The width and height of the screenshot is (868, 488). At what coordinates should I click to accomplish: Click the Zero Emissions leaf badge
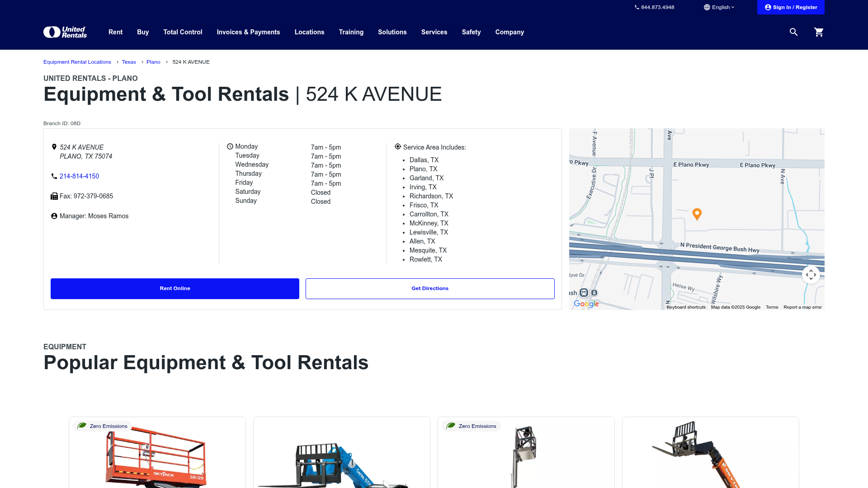(x=82, y=426)
